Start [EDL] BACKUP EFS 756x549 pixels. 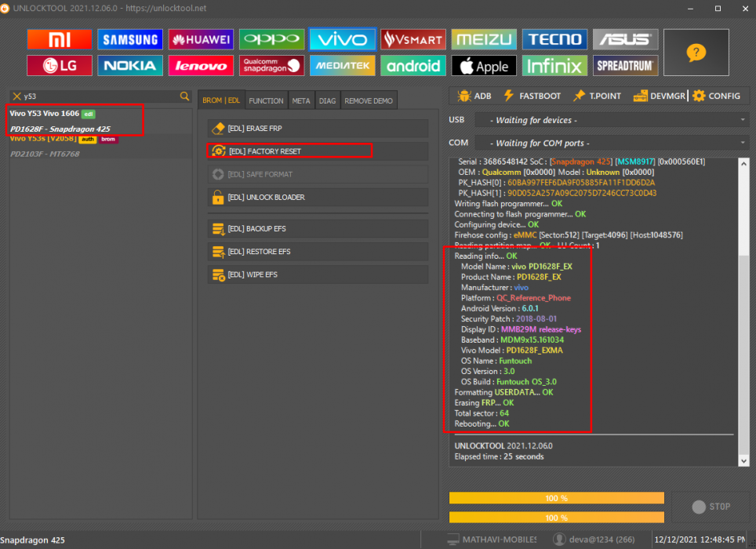(318, 228)
